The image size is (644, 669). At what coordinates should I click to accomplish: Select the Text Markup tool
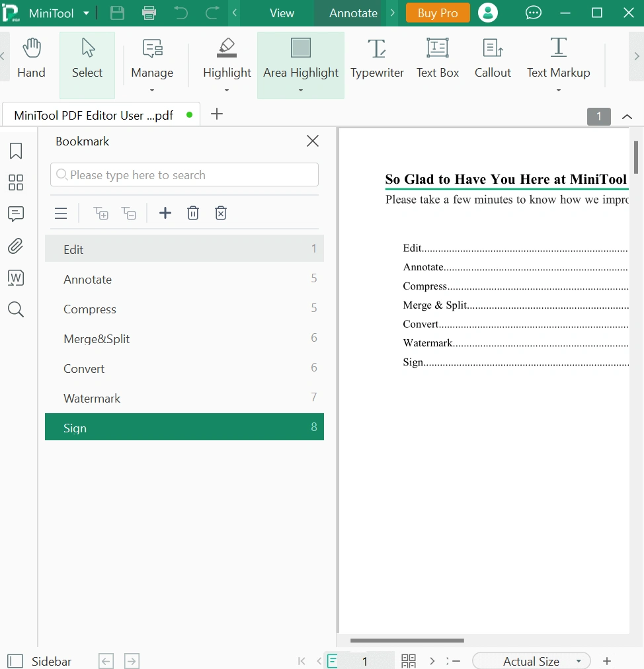coord(558,58)
